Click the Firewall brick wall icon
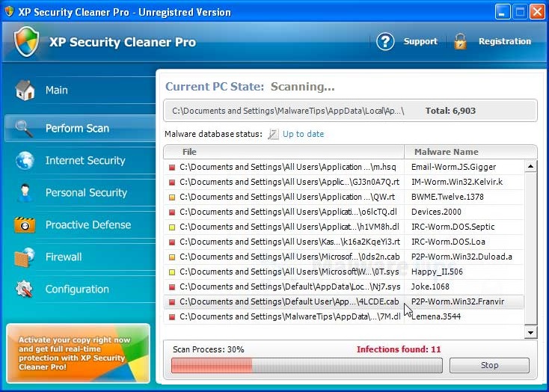Screen dimensions: 549x392 pos(25,257)
